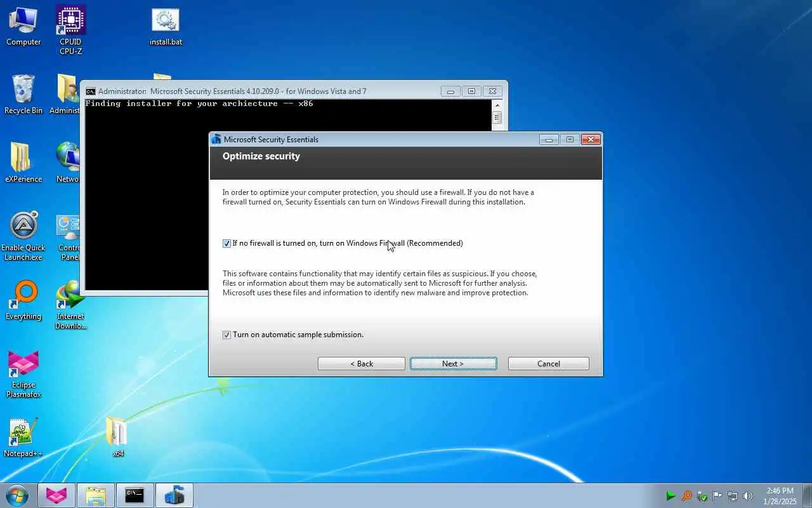The height and width of the screenshot is (508, 812).
Task: Click the Everything tray icon
Action: click(x=686, y=496)
